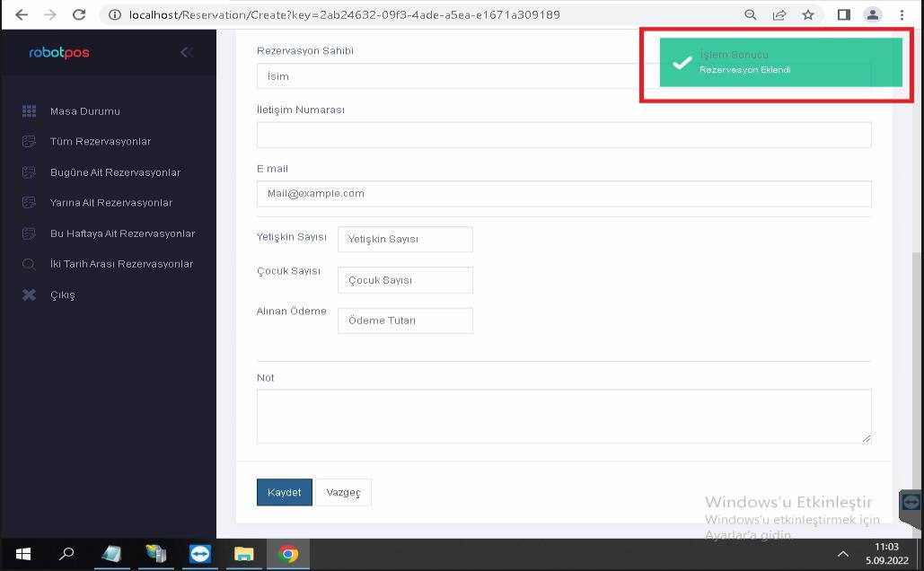Open the Chrome three-dot menu
924x571 pixels.
[902, 14]
